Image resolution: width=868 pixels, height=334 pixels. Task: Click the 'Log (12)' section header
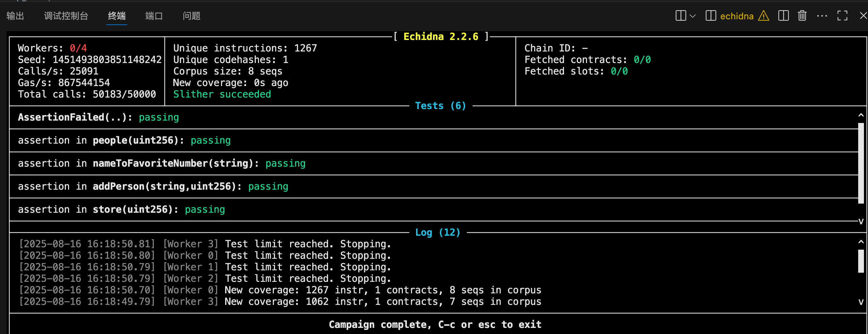[438, 232]
